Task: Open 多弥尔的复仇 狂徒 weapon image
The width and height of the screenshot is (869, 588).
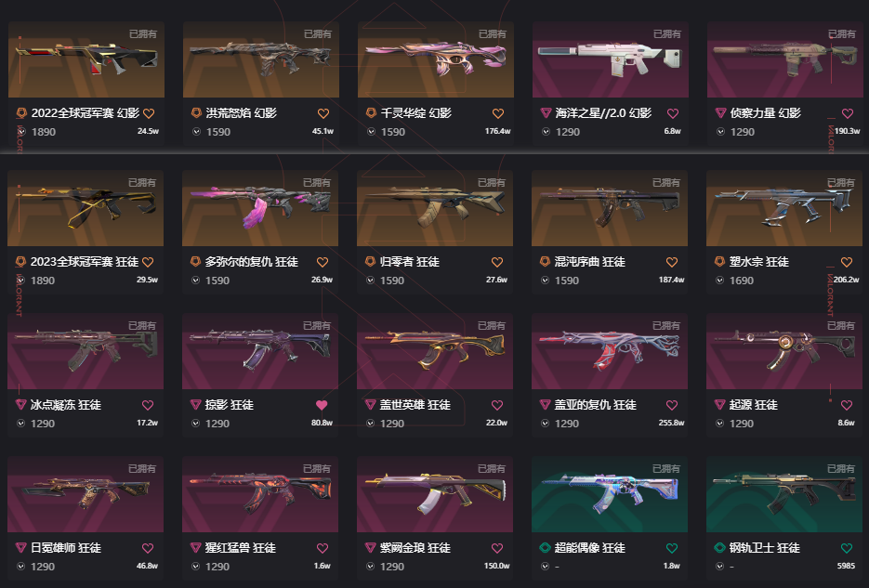Action: (x=260, y=208)
